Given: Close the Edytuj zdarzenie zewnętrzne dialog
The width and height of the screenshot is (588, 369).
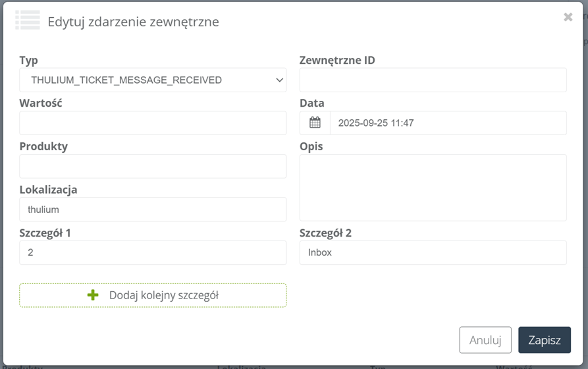Looking at the screenshot, I should point(568,17).
